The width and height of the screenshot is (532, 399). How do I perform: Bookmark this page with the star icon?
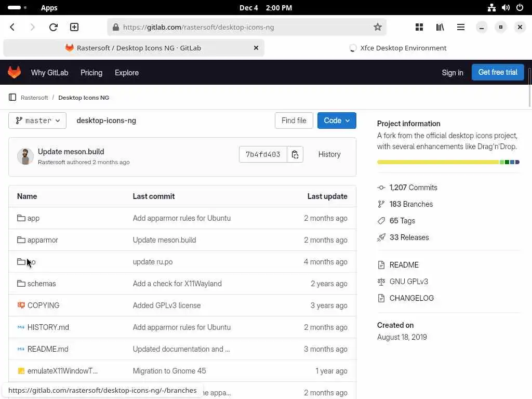tap(378, 27)
